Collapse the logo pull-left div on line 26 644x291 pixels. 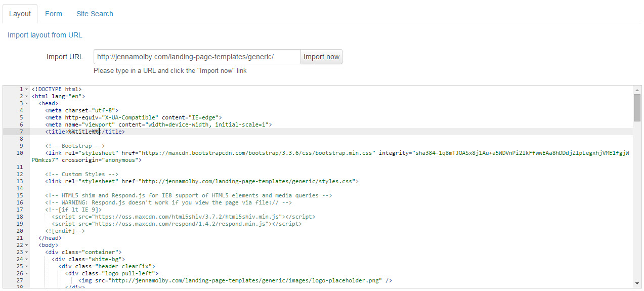tap(26, 273)
